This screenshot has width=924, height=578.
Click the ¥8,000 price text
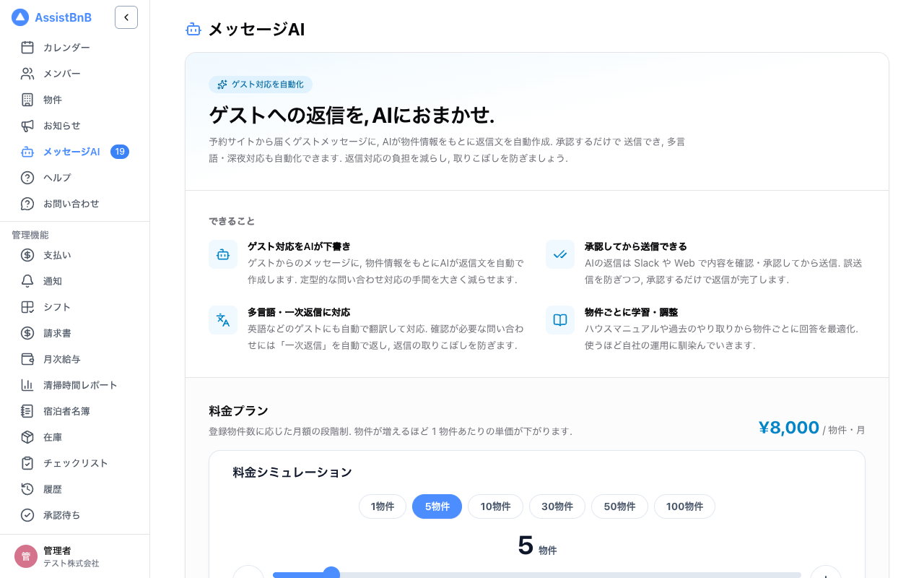click(789, 428)
